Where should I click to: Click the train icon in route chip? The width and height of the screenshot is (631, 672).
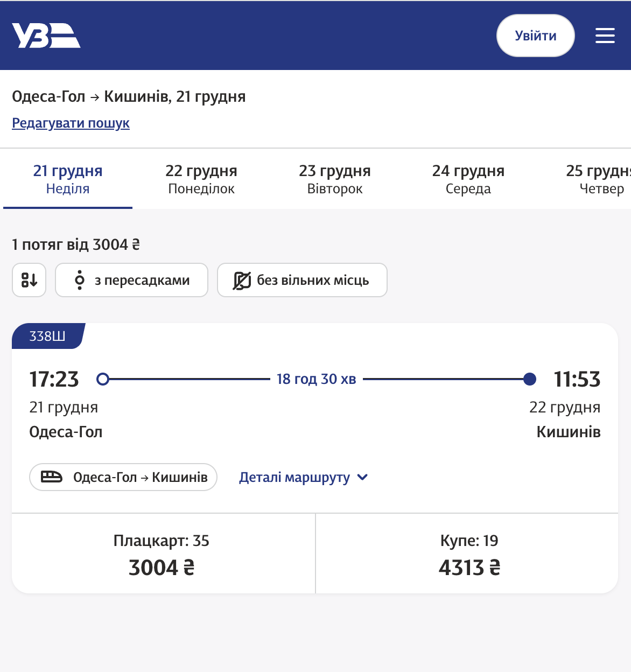point(52,477)
